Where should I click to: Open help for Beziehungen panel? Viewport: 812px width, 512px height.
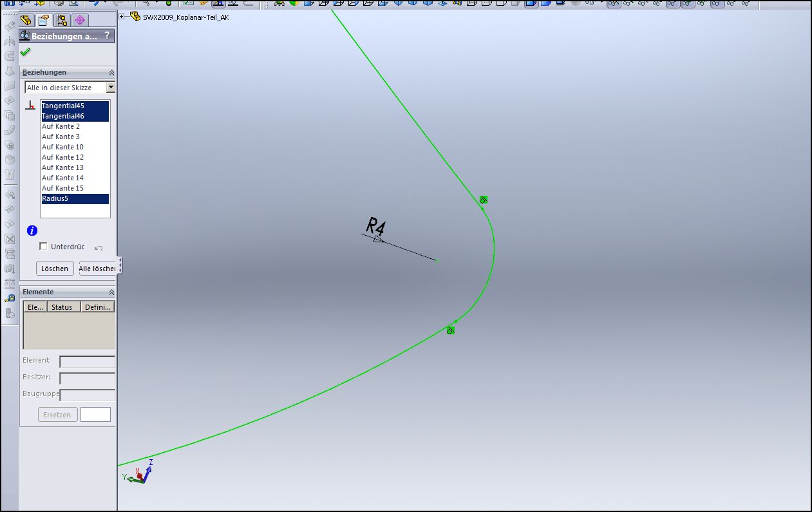pyautogui.click(x=107, y=36)
